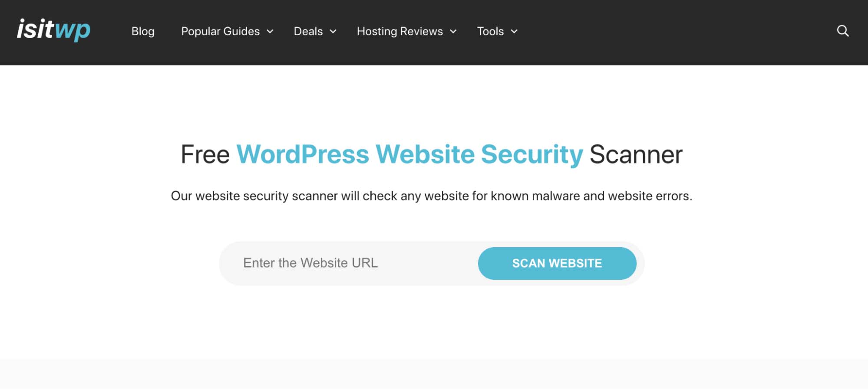Expand the chevron beside Tools

(x=514, y=32)
